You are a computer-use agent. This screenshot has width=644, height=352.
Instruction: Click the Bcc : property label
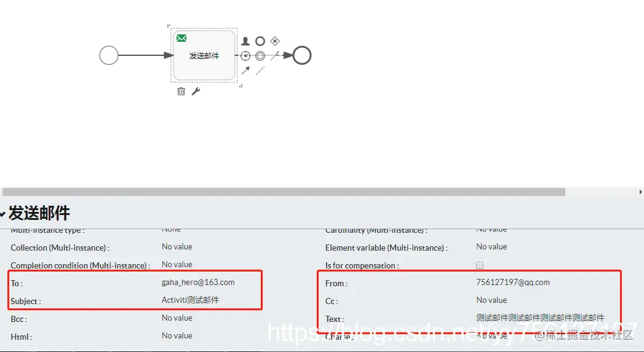coord(19,319)
